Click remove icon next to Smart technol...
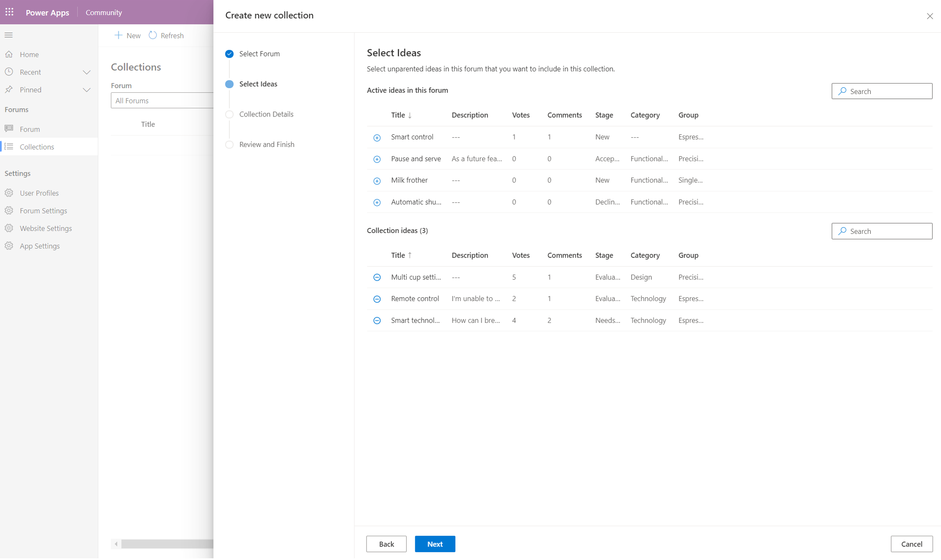Viewport: 941px width, 560px height. pyautogui.click(x=377, y=321)
